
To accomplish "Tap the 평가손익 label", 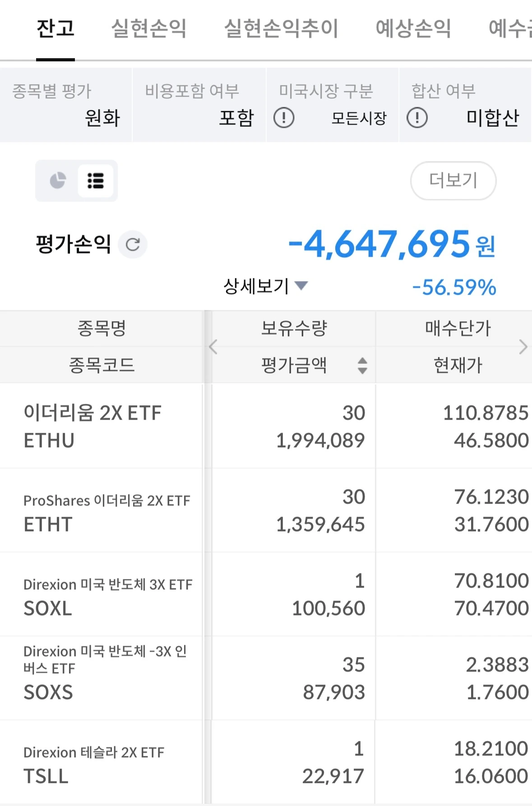I will pos(74,244).
